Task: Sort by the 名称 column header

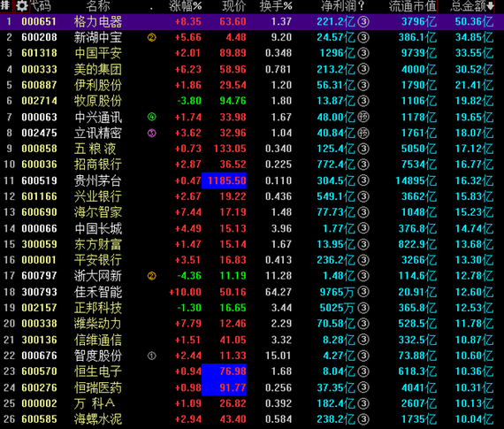Action: [x=98, y=6]
